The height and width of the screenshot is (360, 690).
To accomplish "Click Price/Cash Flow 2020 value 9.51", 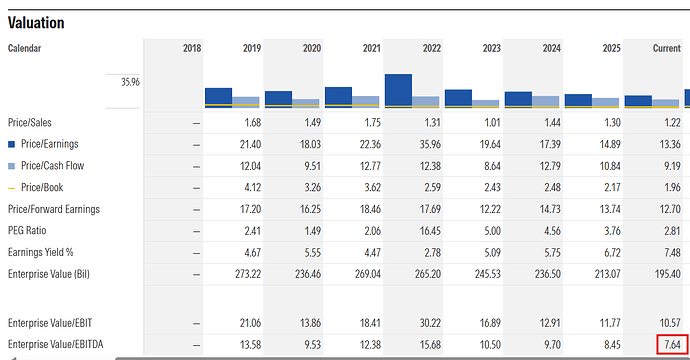I will pyautogui.click(x=312, y=166).
